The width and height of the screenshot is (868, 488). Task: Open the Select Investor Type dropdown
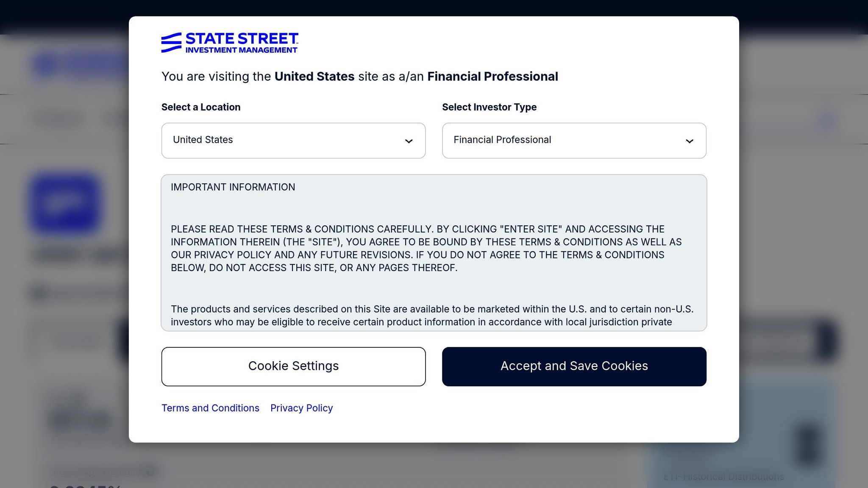tap(574, 140)
